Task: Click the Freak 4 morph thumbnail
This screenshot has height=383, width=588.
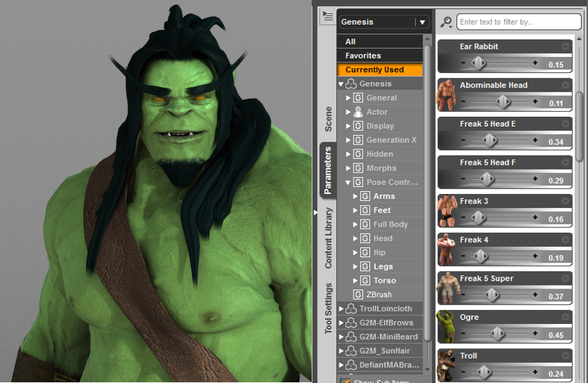Action: (x=446, y=250)
